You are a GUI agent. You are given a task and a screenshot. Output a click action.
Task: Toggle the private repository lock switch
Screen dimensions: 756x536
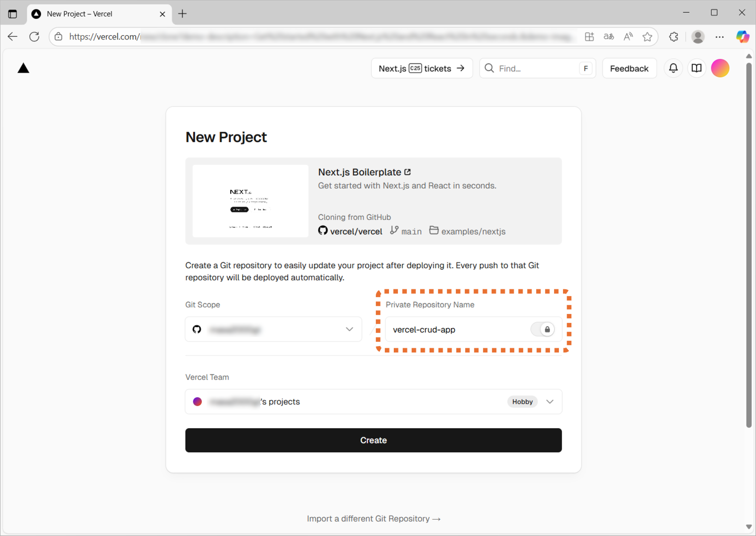click(x=543, y=330)
